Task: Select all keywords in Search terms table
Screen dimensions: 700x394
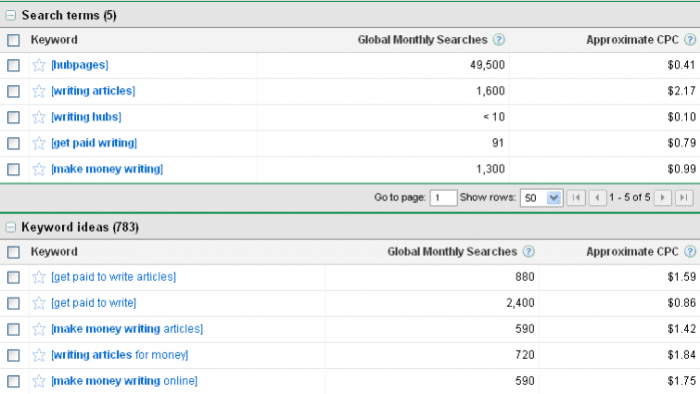Action: click(13, 40)
